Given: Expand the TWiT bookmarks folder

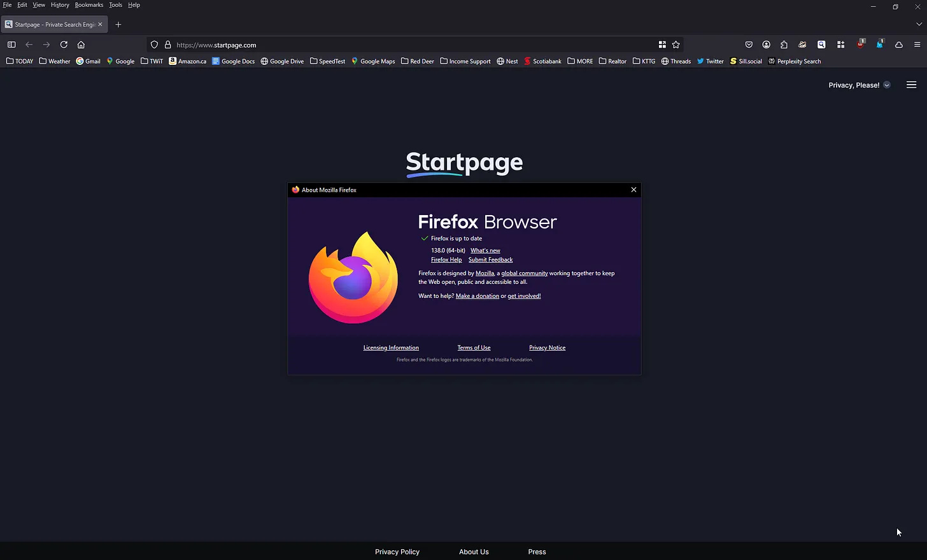Looking at the screenshot, I should click(152, 61).
